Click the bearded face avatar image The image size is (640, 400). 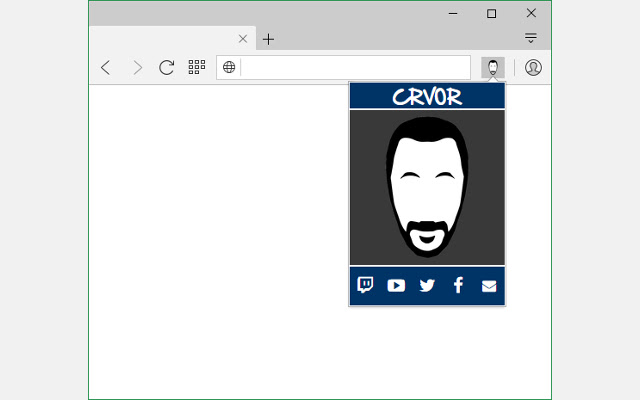427,187
